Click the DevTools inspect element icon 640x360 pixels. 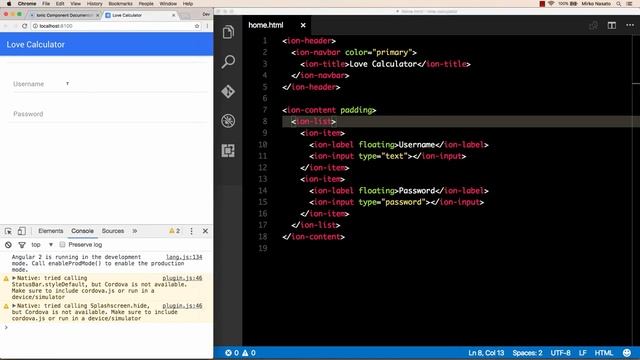(8, 231)
